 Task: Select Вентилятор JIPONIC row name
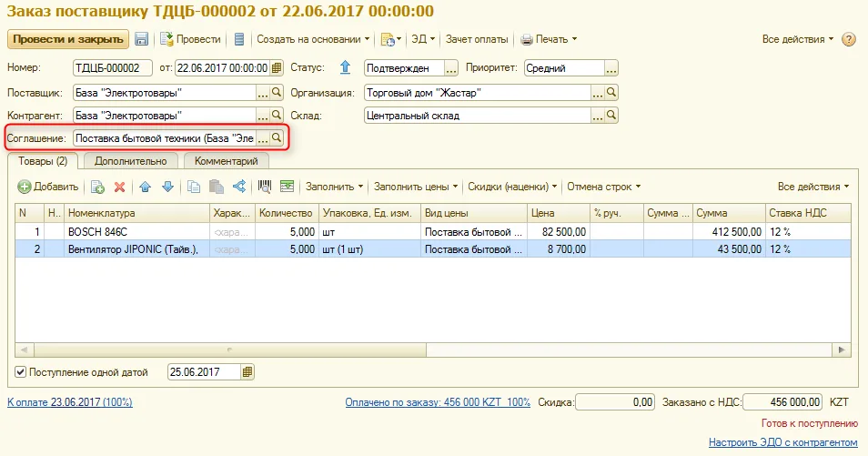[136, 249]
